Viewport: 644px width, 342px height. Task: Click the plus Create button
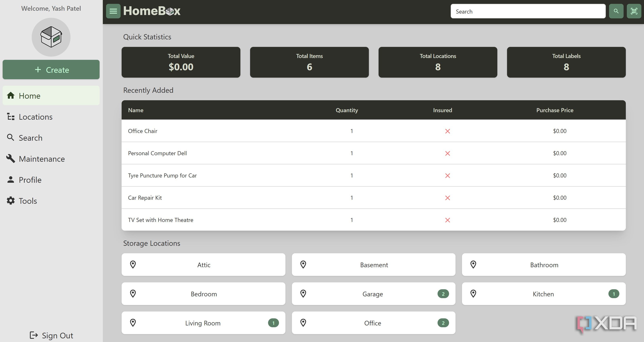pos(51,70)
